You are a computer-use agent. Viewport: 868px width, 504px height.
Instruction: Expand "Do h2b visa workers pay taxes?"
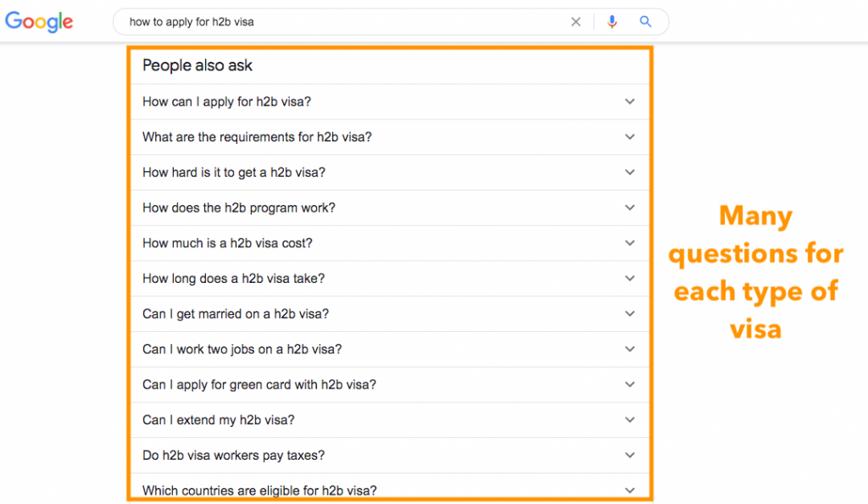(390, 456)
